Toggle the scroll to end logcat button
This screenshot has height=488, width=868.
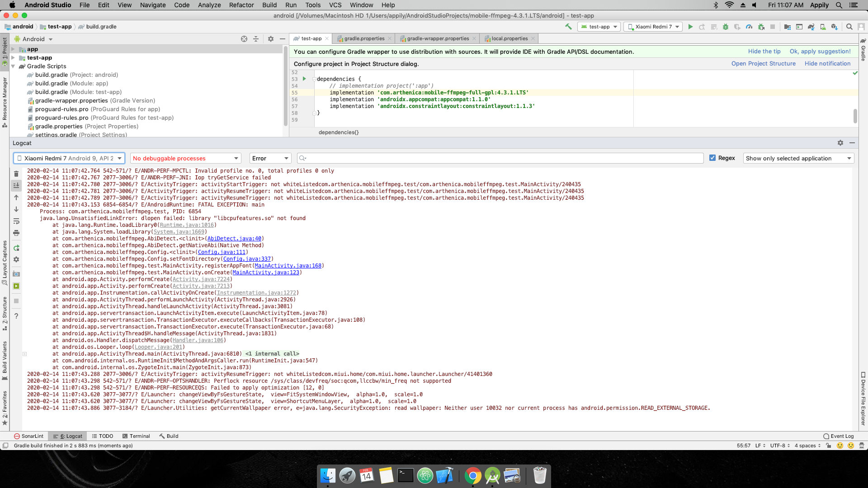(x=16, y=185)
